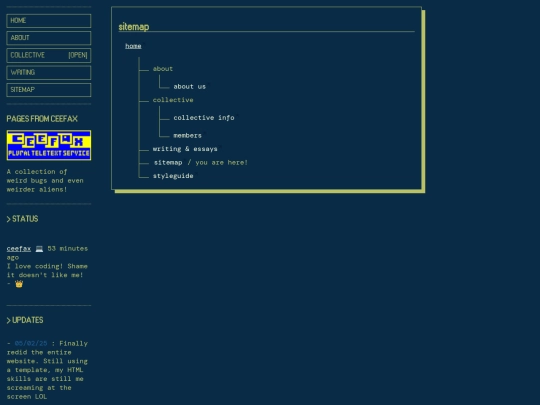
Task: Go to the ABOUT page in sidebar
Action: [49, 38]
